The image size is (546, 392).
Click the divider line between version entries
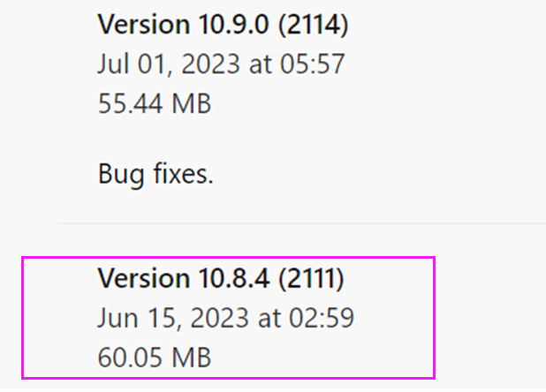coord(301,223)
